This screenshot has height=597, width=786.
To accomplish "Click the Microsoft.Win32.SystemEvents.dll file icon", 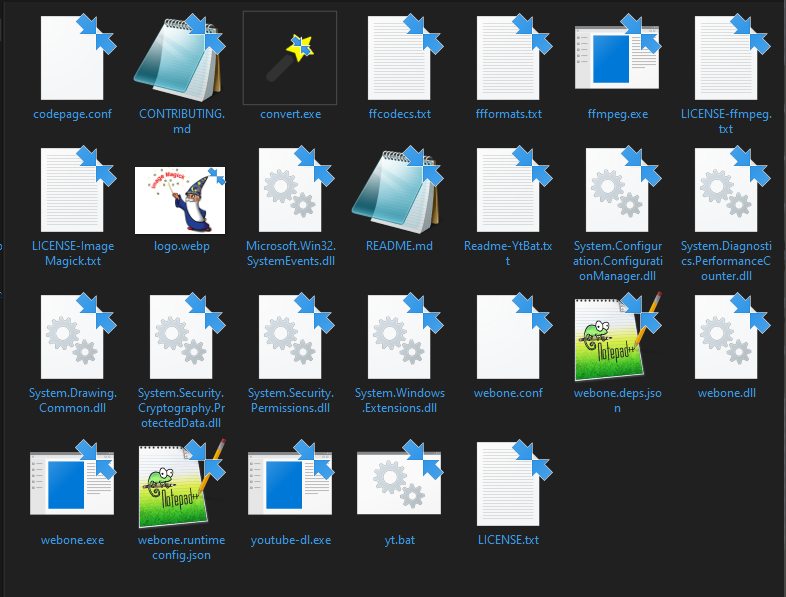I will click(290, 193).
